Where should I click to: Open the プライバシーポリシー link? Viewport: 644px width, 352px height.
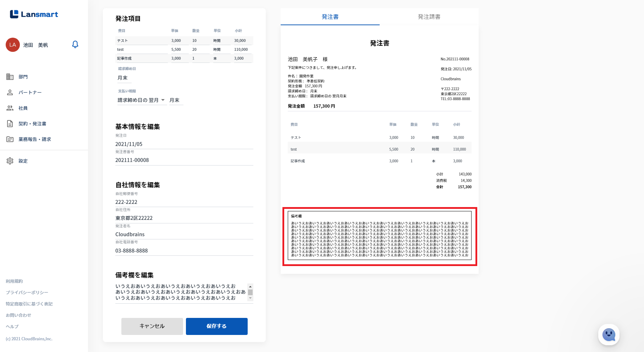(x=27, y=292)
